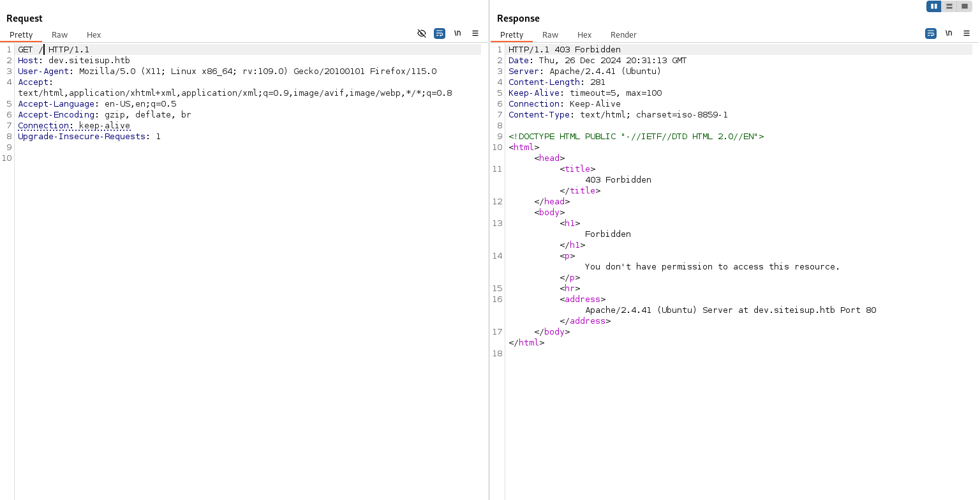Toggle word wrap icon in Request panel

point(440,33)
